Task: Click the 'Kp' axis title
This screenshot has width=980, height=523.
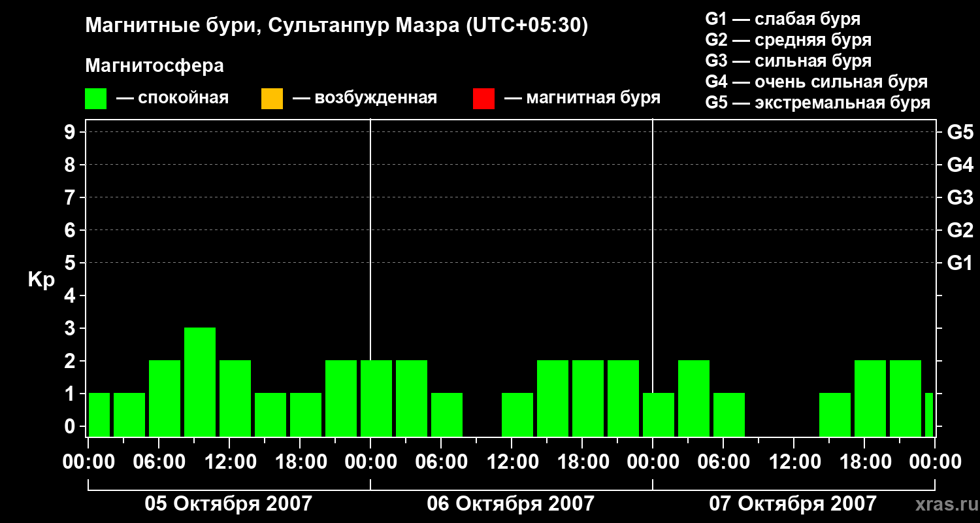Action: (41, 279)
